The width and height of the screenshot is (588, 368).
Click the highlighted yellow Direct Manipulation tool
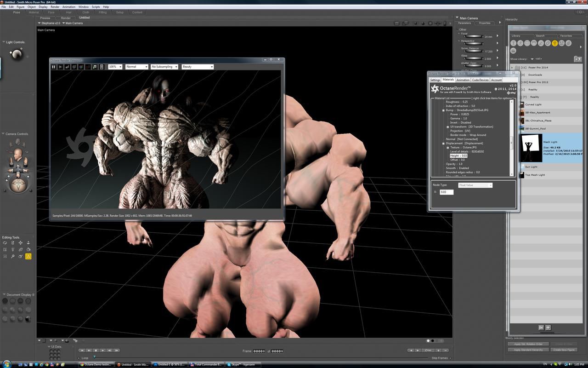click(28, 257)
